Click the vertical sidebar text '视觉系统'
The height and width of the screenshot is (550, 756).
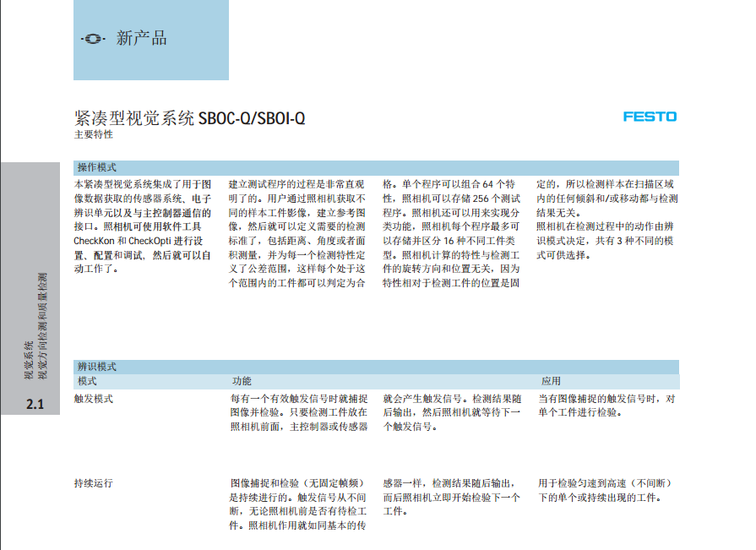29,360
